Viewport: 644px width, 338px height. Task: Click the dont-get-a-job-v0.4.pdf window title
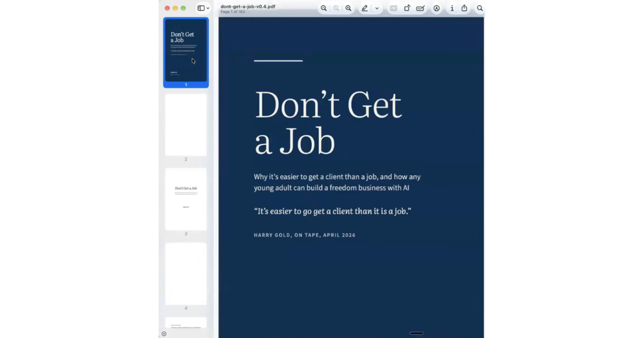point(248,6)
